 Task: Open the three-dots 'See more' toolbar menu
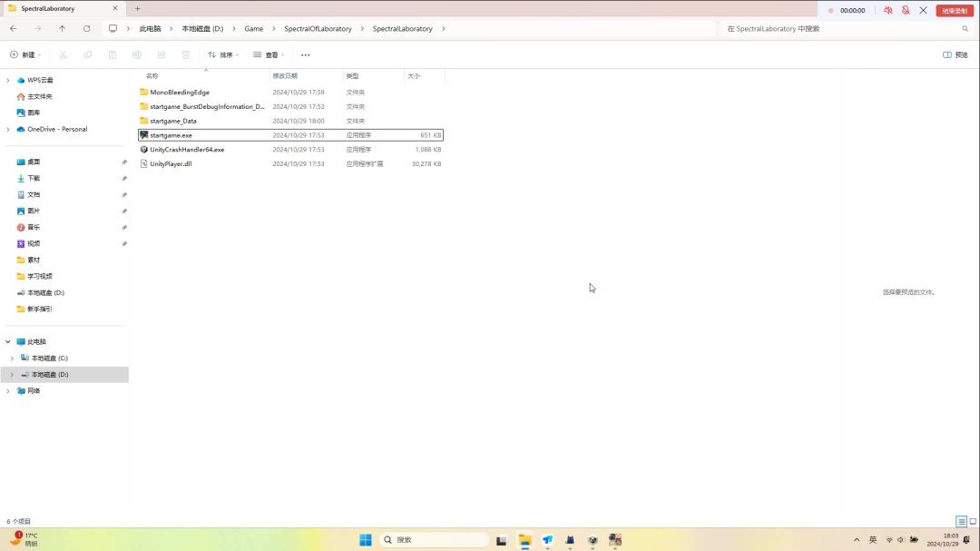(305, 54)
